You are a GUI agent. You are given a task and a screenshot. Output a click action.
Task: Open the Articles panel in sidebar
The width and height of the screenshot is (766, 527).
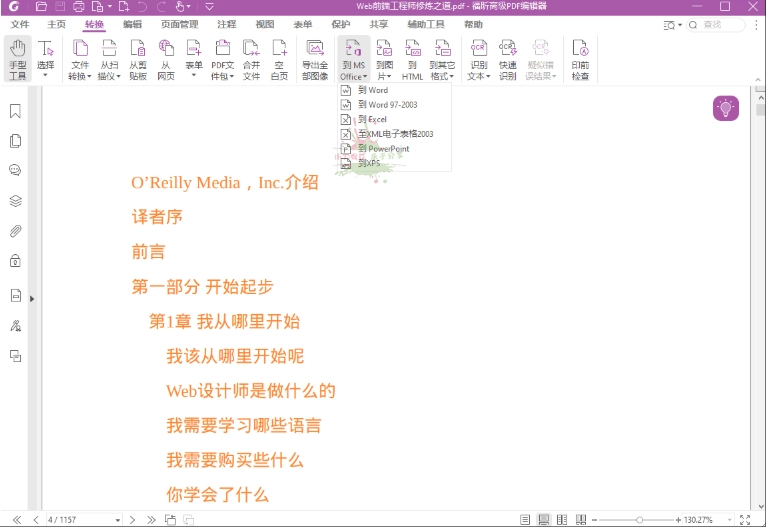[15, 356]
